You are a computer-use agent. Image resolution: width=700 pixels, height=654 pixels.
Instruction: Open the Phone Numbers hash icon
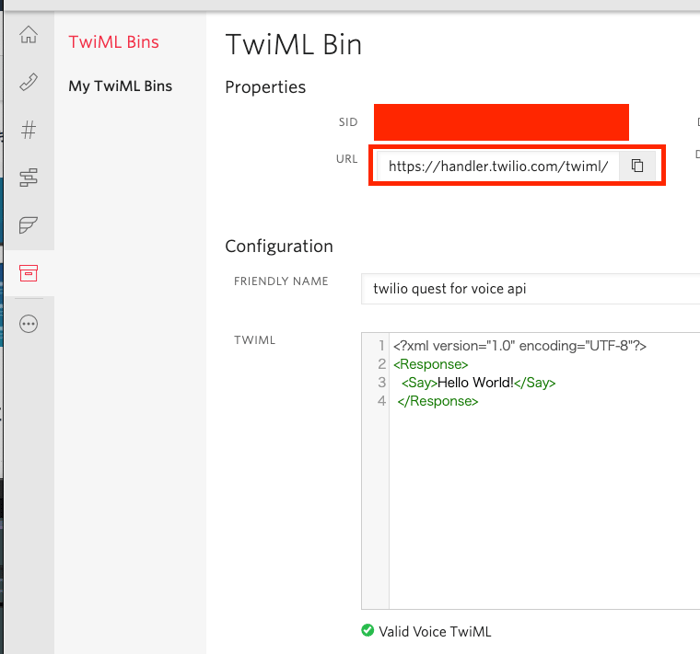click(x=29, y=130)
